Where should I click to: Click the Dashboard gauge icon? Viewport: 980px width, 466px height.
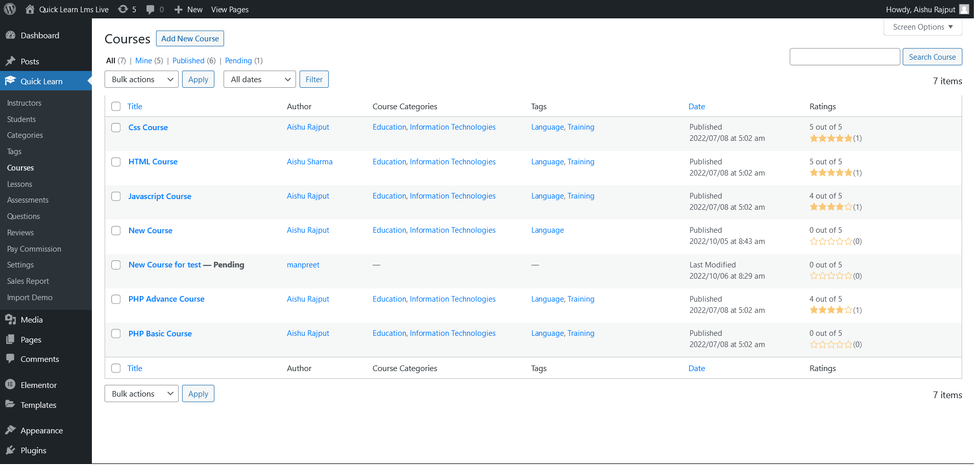(x=10, y=35)
